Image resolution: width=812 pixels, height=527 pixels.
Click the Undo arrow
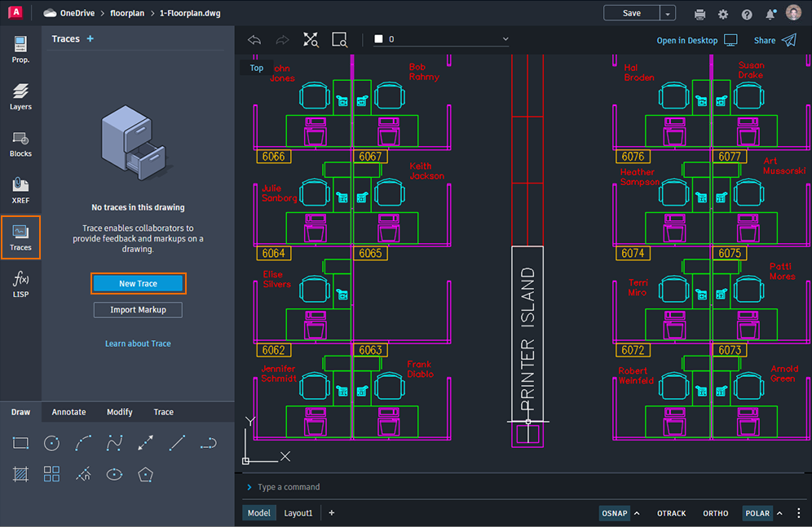(254, 40)
